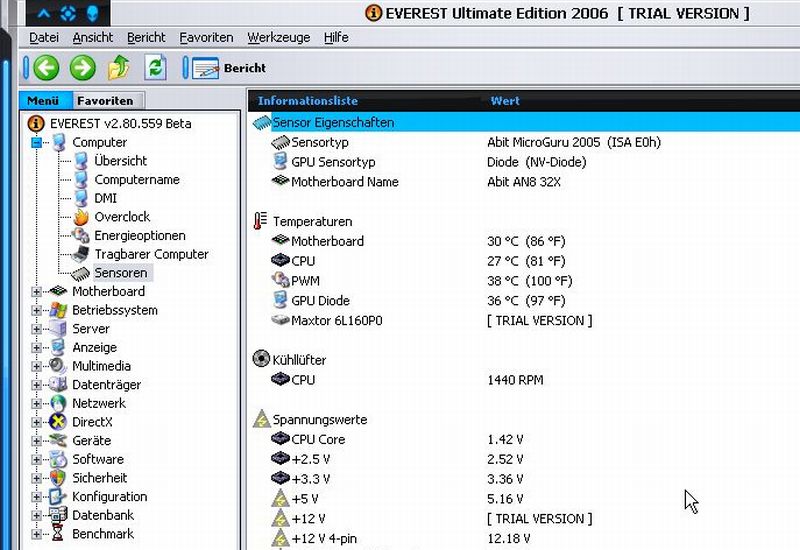Select the Maxtor 6L160P0 row

pyautogui.click(x=524, y=320)
